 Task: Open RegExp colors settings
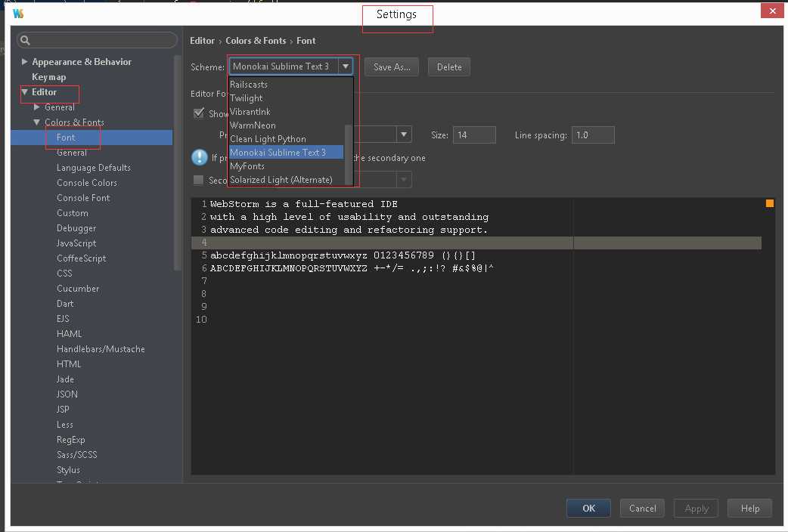point(70,439)
